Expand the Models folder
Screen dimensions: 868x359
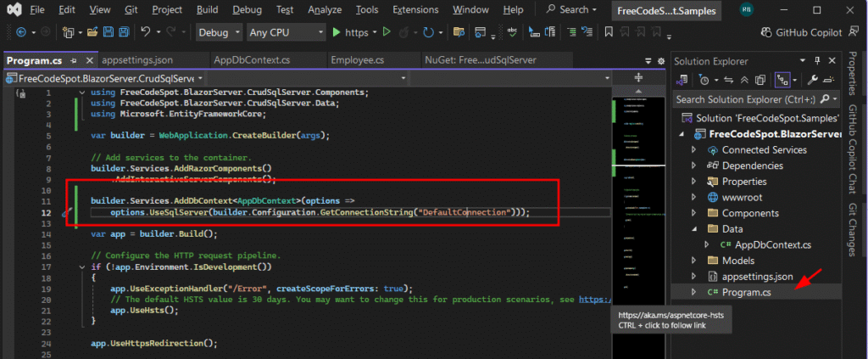[x=693, y=261]
